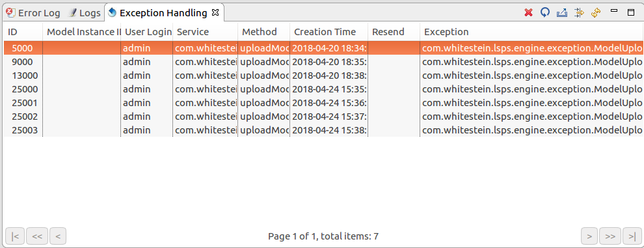Click the filter arrows toolbar icon
This screenshot has height=248, width=644.
[x=579, y=13]
